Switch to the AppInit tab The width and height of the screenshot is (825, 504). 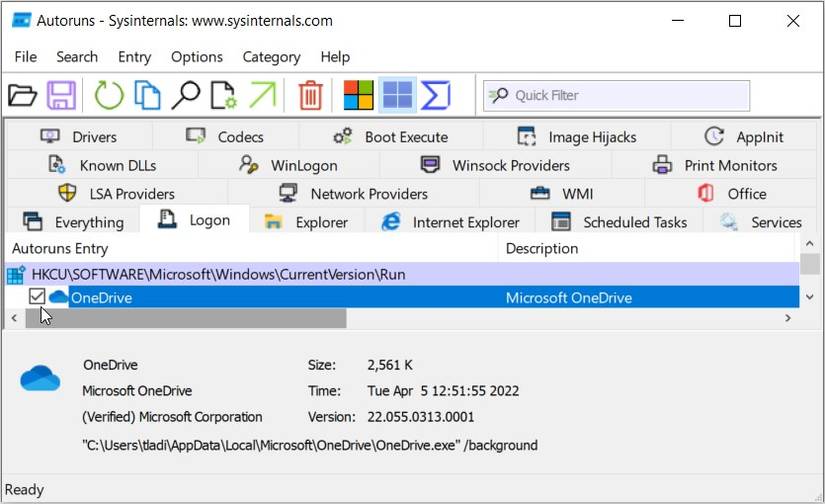click(744, 137)
